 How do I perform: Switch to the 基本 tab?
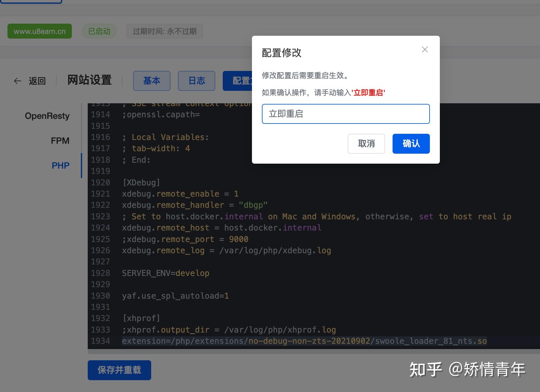(x=151, y=81)
